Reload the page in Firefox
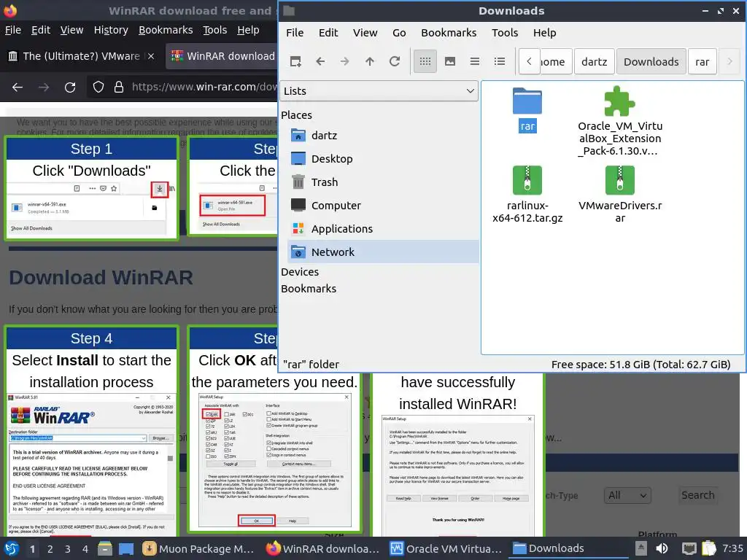Screen dimensions: 747x560 pyautogui.click(x=70, y=87)
